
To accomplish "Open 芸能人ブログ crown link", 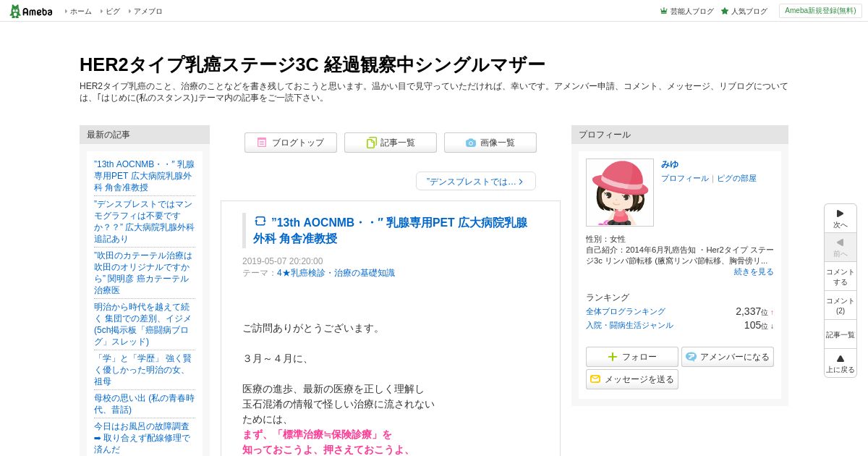I will [x=686, y=12].
